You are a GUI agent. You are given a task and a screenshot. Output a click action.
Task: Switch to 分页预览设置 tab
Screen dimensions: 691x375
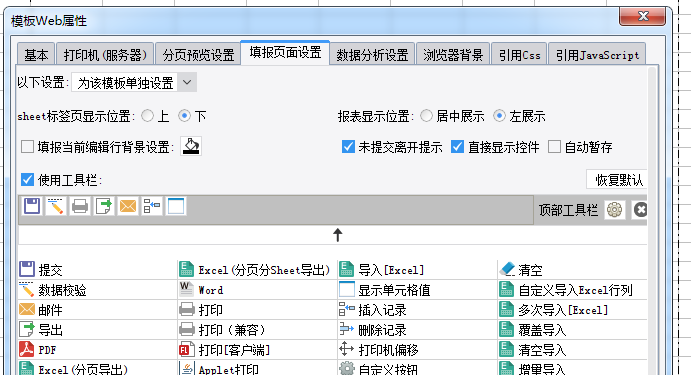[198, 55]
